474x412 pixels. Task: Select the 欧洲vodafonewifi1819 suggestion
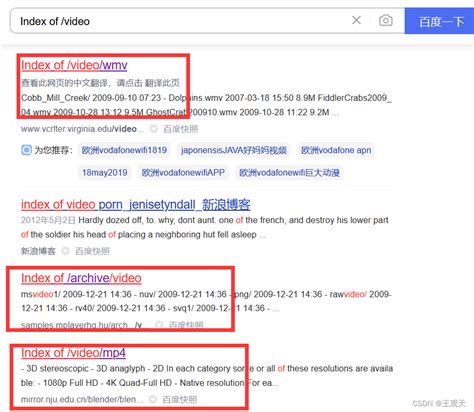tap(124, 150)
